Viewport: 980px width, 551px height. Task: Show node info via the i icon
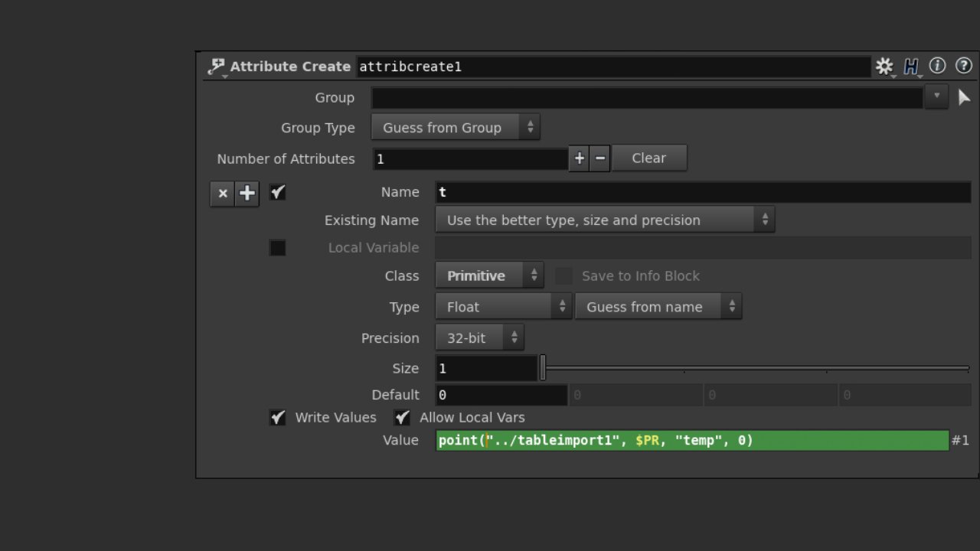tap(937, 66)
